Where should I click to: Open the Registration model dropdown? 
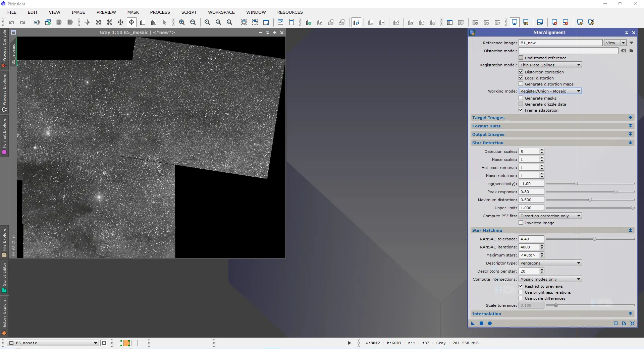click(x=550, y=65)
